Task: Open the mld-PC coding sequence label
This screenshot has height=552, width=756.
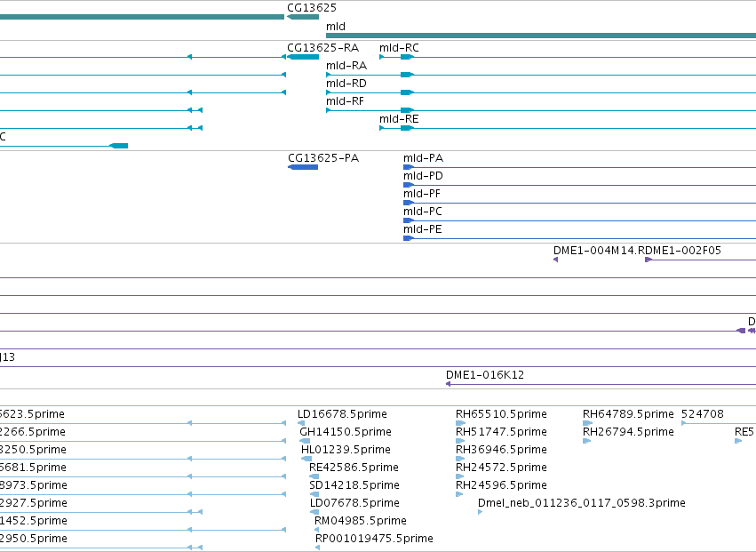Action: click(x=422, y=212)
